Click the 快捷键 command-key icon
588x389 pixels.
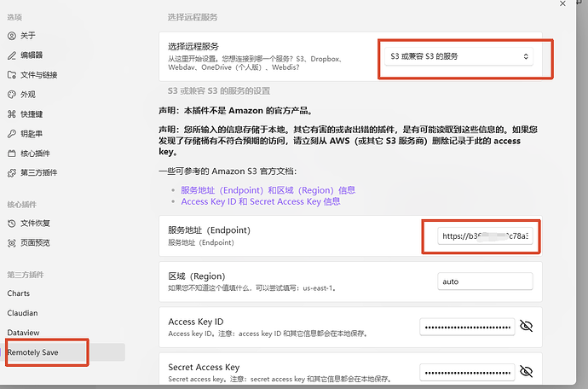coord(12,114)
